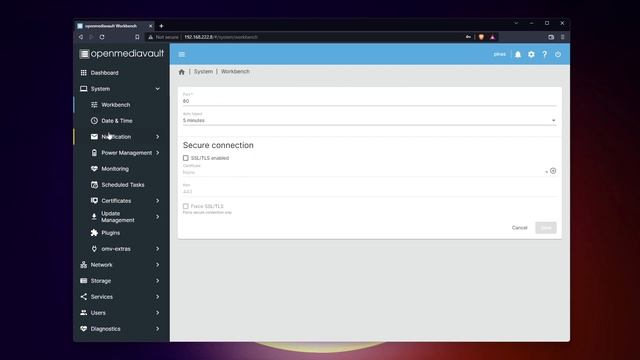Toggle sidebar with hamburger menu icon
The image size is (640, 360).
(x=182, y=54)
